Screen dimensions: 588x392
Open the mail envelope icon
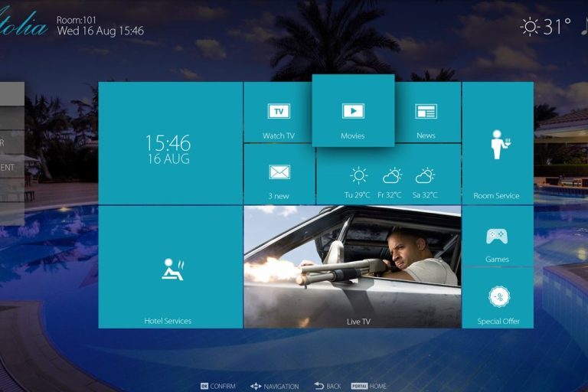pos(279,172)
